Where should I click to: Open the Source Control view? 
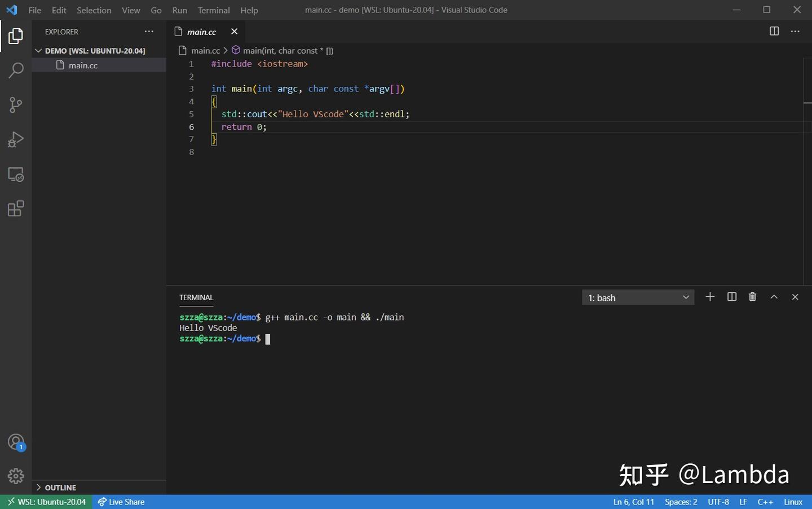[15, 105]
